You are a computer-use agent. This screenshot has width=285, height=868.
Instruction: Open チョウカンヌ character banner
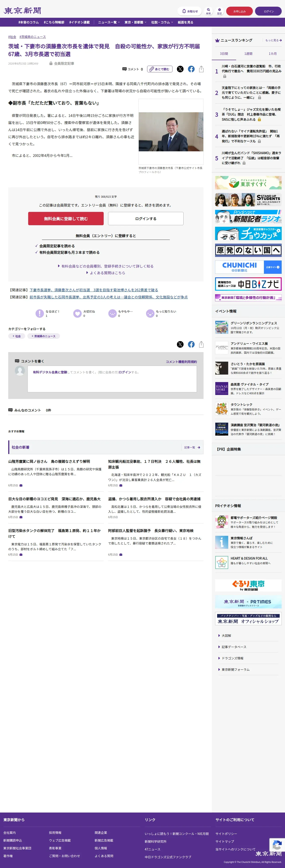[x=248, y=233]
